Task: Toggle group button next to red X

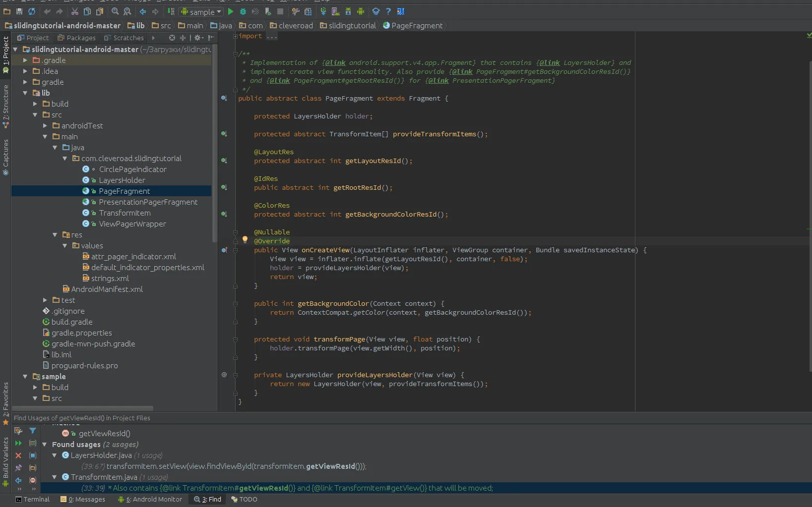Action: pyautogui.click(x=33, y=455)
